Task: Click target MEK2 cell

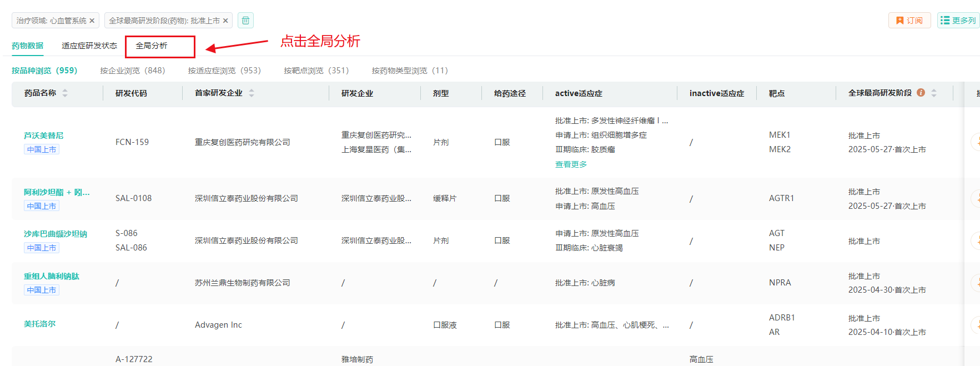Action: 780,149
